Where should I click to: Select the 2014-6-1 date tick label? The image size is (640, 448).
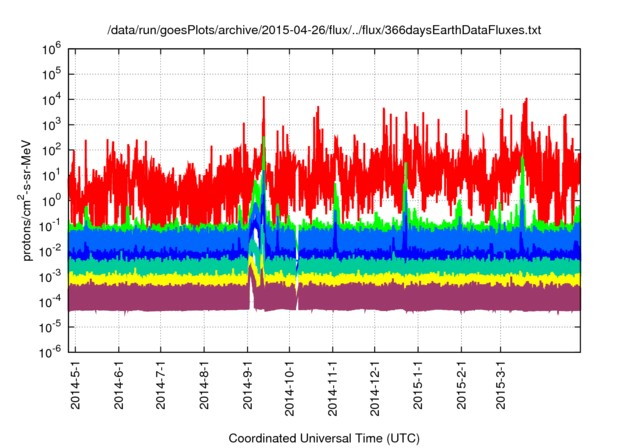click(x=119, y=386)
